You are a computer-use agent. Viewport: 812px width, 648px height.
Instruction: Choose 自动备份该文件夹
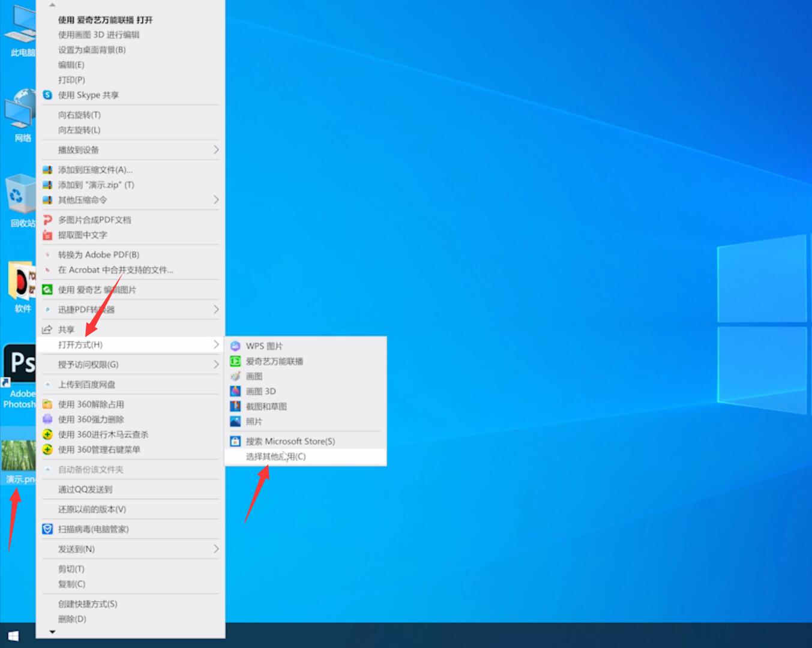point(90,470)
